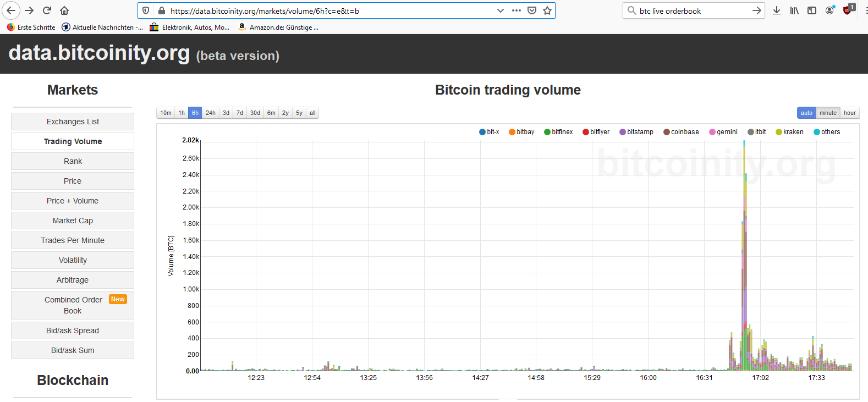868x402 pixels.
Task: Toggle kraken series in legend
Action: [789, 132]
